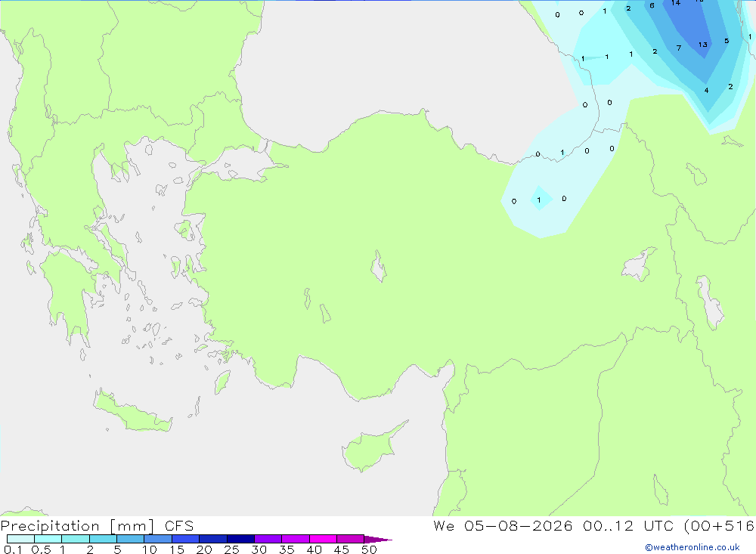The image size is (756, 554).
Task: Choose the 40–45 mm magenta legend swatch
Action: [x=323, y=539]
